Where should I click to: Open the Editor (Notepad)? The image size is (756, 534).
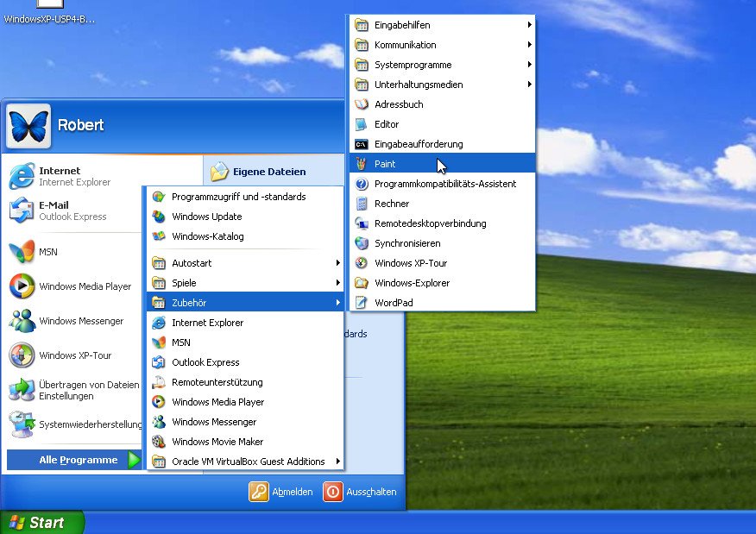pos(386,124)
